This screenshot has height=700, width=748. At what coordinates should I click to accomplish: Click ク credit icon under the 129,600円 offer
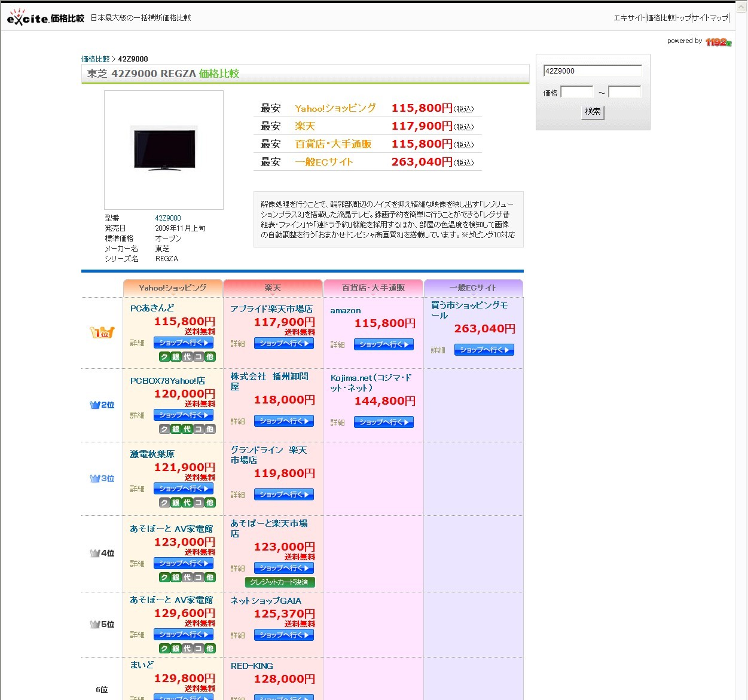coord(164,649)
